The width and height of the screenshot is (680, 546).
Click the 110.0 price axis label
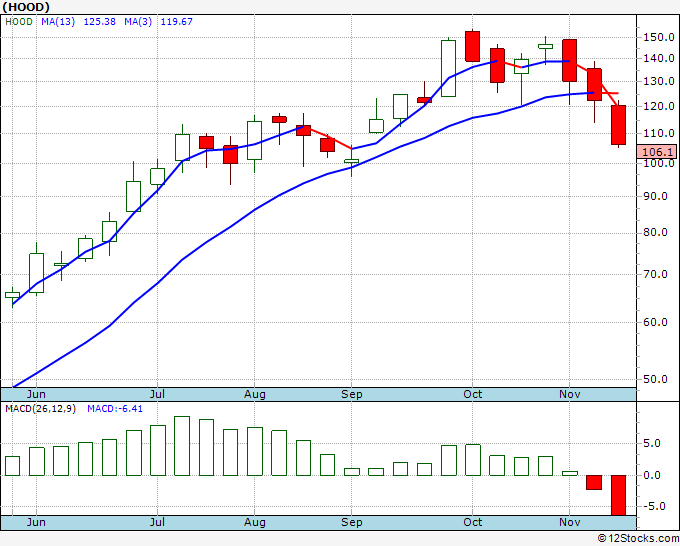(658, 134)
